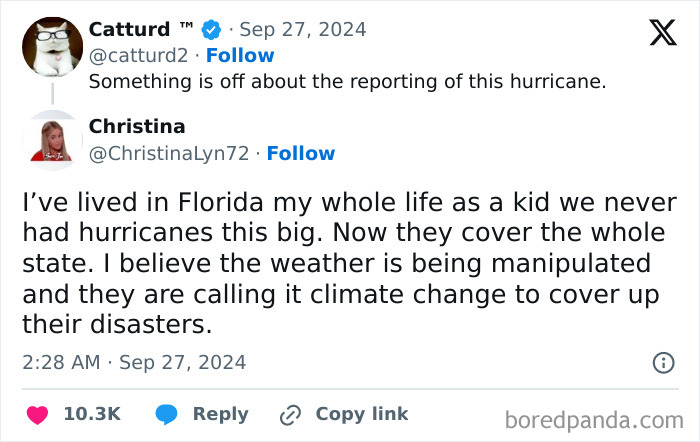Screen dimensions: 700x442
Task: Click the Reply button text
Action: point(220,414)
